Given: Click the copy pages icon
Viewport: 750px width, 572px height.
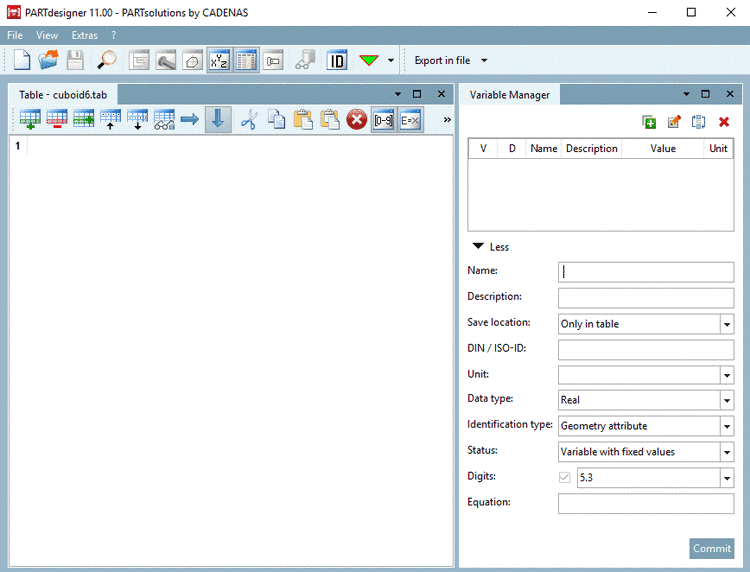Looking at the screenshot, I should (276, 120).
